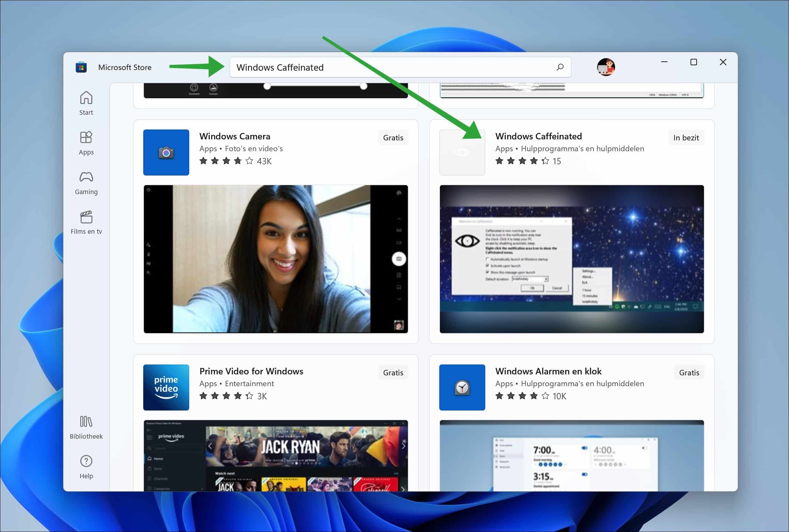Click the Windows Alarmen en klok clock icon
789x532 pixels.
[x=462, y=387]
